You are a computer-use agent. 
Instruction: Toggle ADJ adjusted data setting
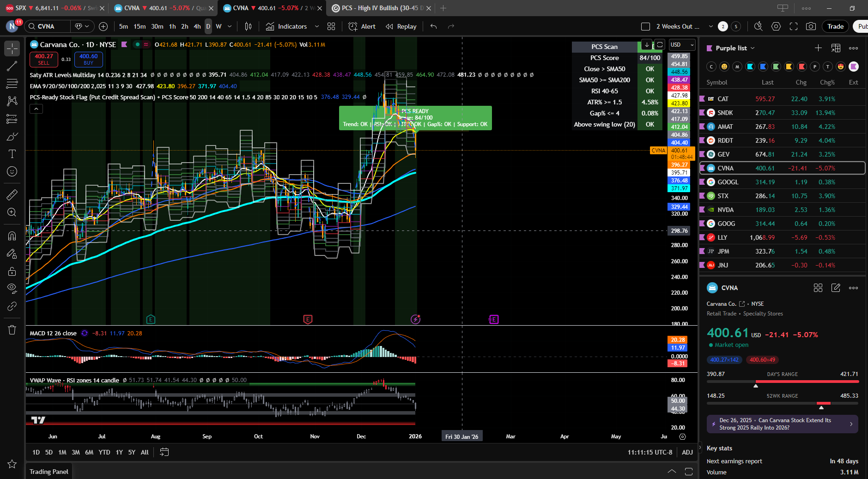point(687,452)
